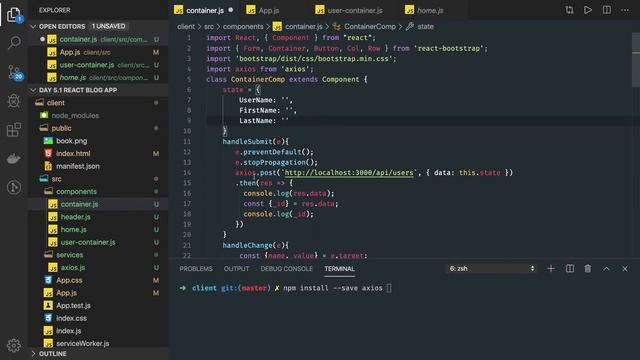
Task: Kill terminal with trash icon
Action: [x=588, y=269]
